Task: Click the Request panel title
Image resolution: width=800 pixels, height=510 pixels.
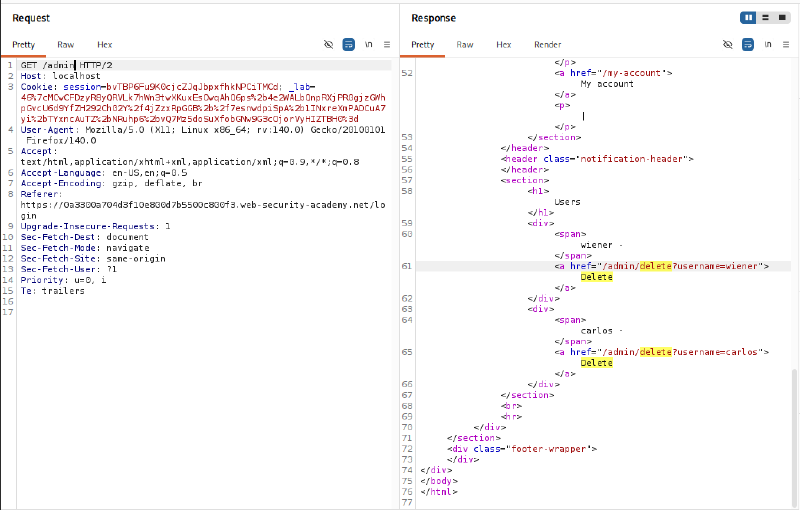Action: [31, 18]
